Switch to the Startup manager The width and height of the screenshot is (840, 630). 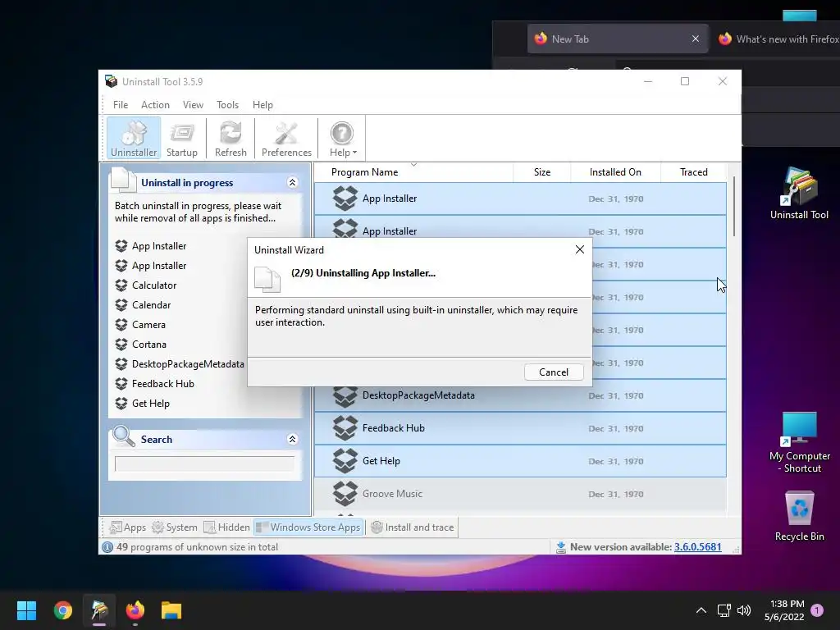point(181,138)
